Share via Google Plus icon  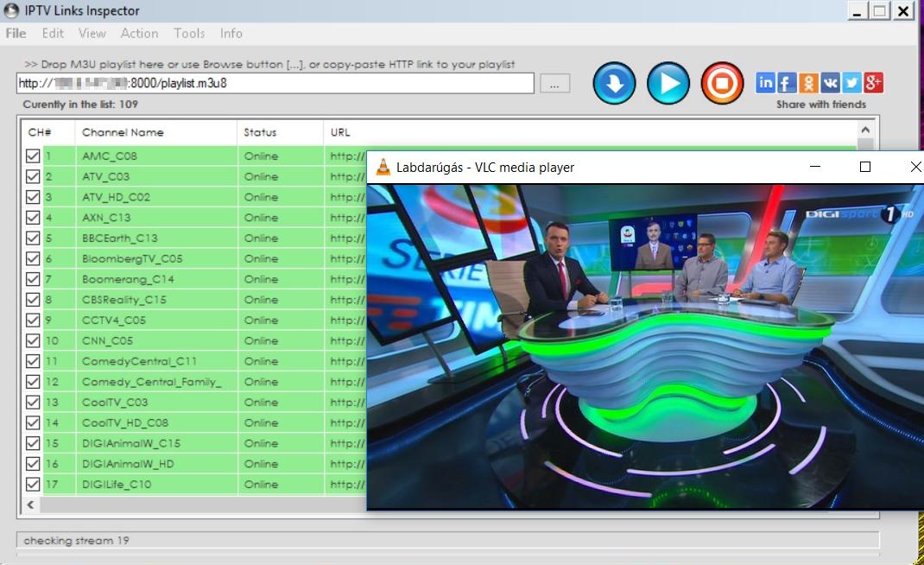coord(873,83)
